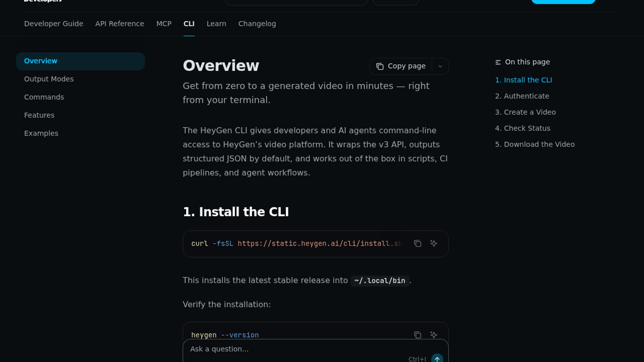
Task: Open the search bar at the top
Action: click(297, 2)
